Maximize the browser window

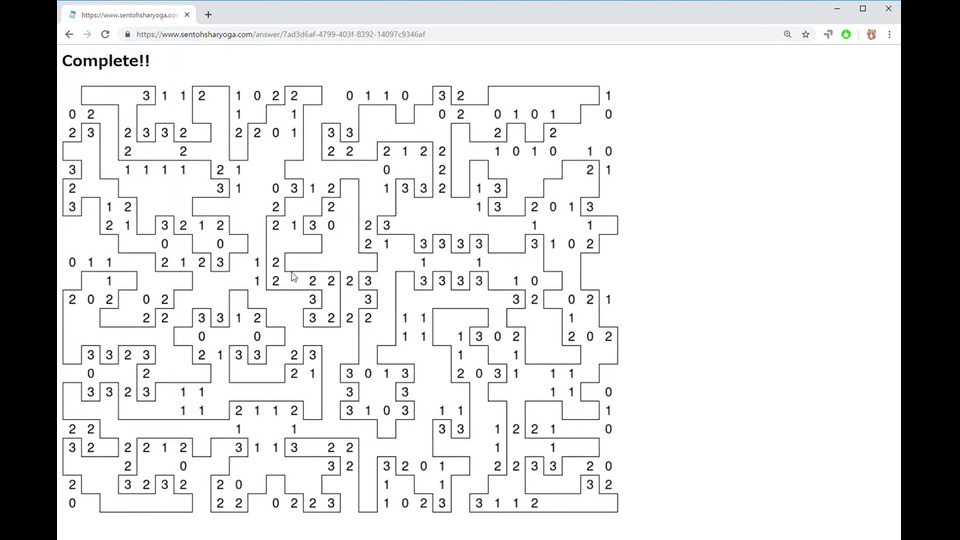(x=863, y=9)
